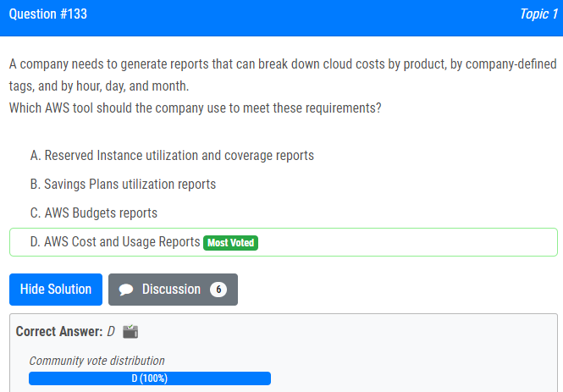
Task: Select answer C AWS Budgets reports
Action: coord(94,213)
